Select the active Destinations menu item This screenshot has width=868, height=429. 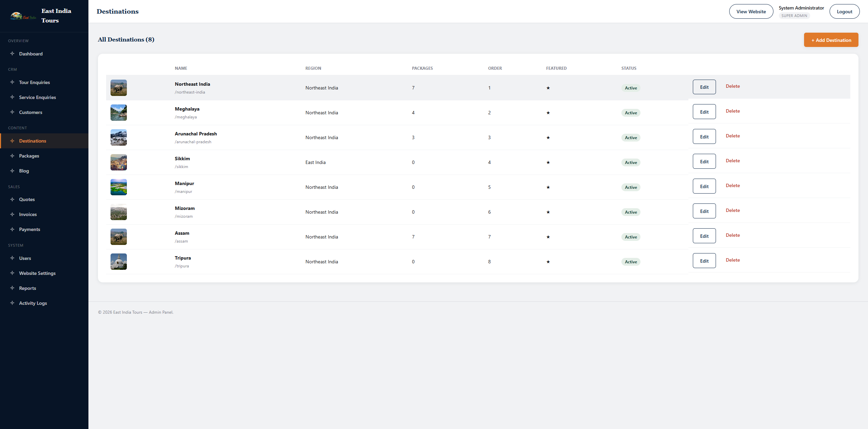click(x=44, y=141)
